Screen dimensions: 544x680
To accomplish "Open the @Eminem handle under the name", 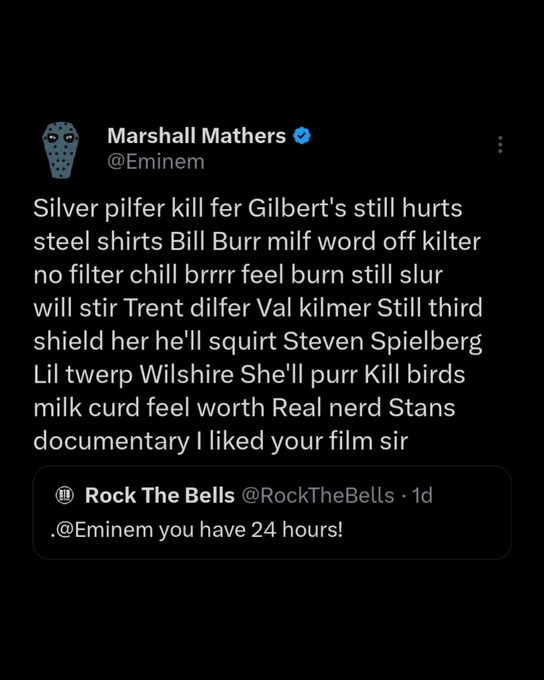I will pos(156,162).
